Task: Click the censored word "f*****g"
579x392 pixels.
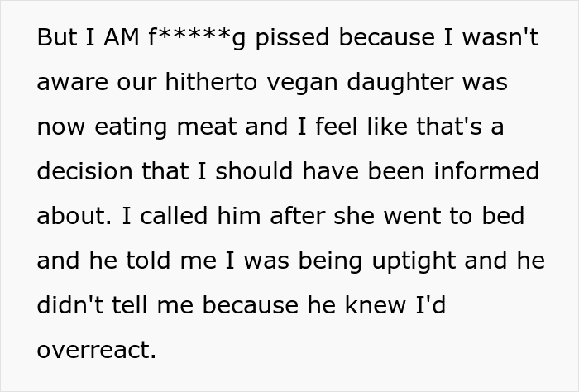Action: point(197,38)
